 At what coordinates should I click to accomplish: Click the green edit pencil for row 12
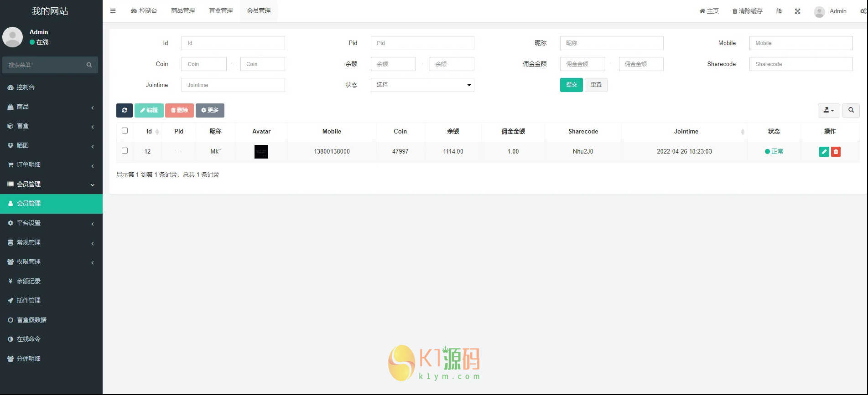coord(824,152)
